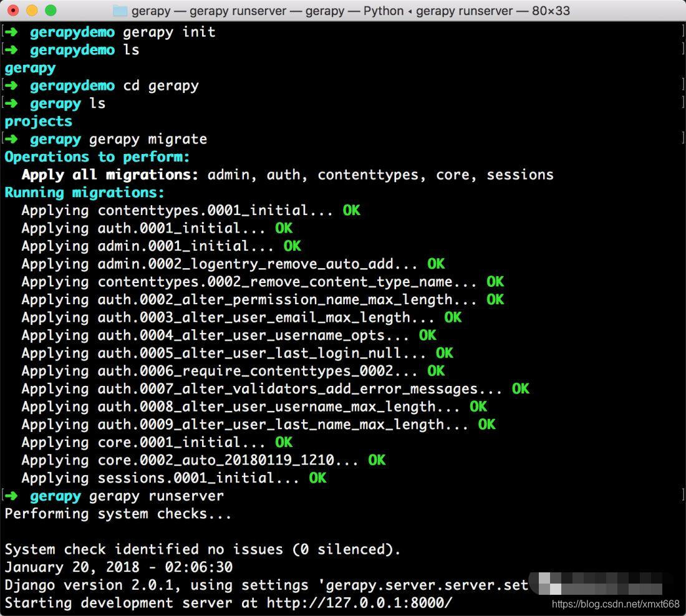Click 'auth.0006_require_contenttypes_0002' line
686x616 pixels.
pos(233,371)
